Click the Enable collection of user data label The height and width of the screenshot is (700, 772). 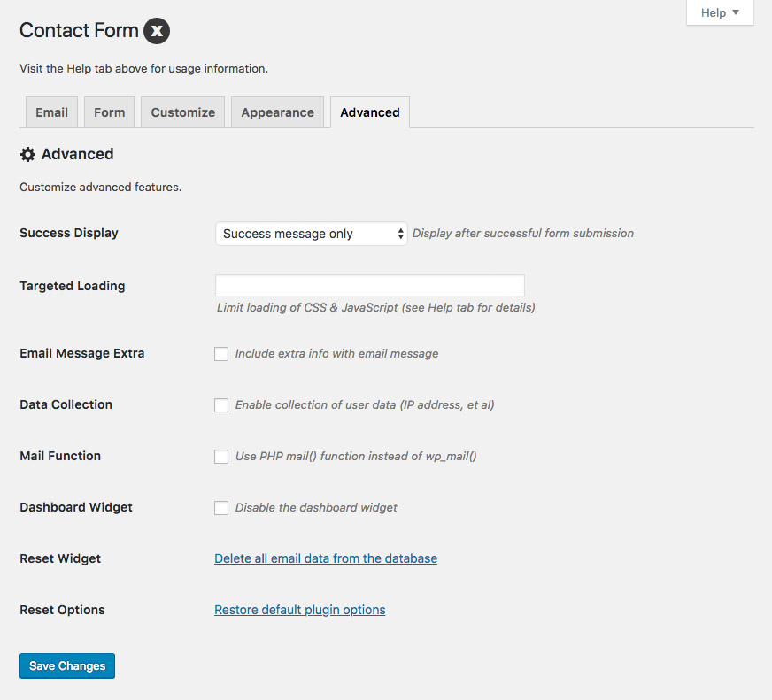coord(365,405)
